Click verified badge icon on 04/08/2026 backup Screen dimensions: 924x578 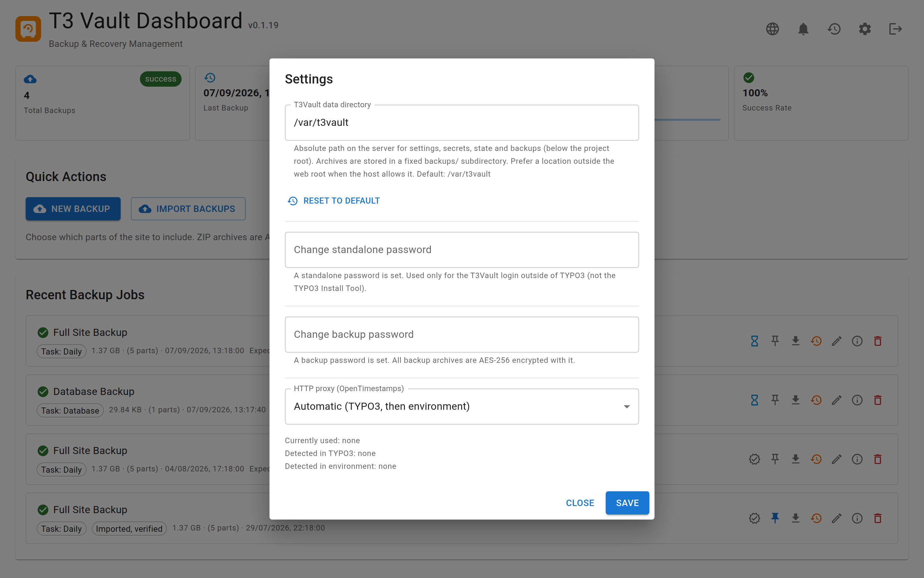pyautogui.click(x=755, y=459)
